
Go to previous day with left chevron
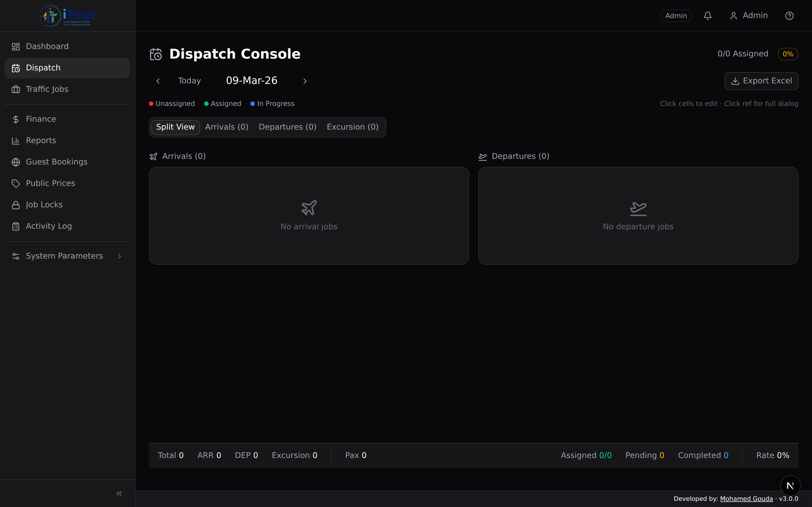(x=158, y=81)
